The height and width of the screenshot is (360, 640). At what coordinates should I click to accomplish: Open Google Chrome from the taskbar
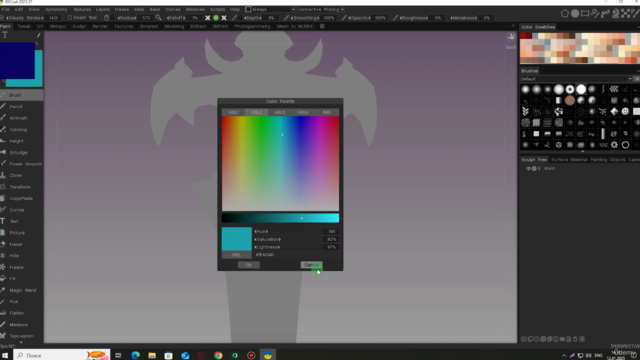[218, 355]
